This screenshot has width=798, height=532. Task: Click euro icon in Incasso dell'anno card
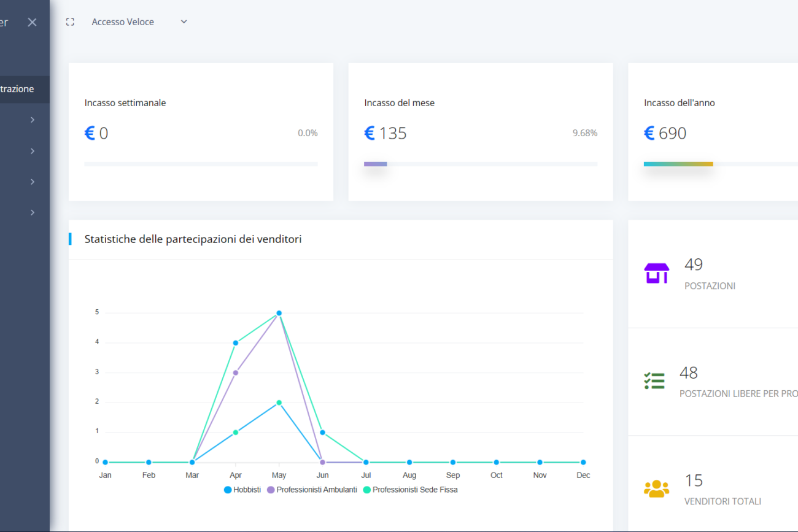point(649,133)
